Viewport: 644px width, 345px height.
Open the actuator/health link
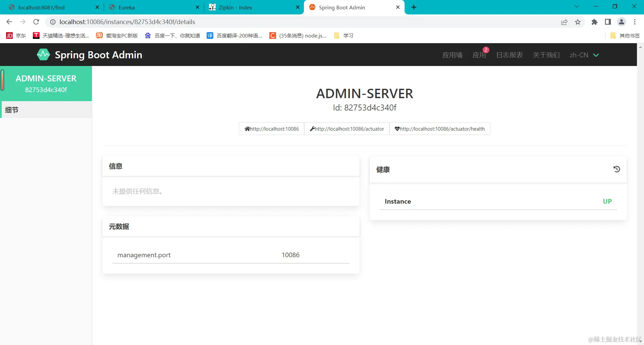tap(440, 129)
